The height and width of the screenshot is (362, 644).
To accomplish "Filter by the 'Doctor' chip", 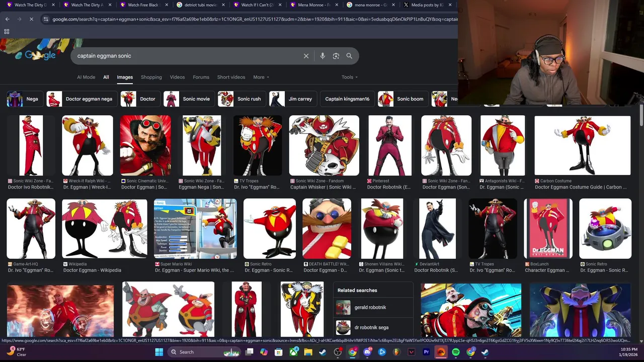I will (x=139, y=99).
